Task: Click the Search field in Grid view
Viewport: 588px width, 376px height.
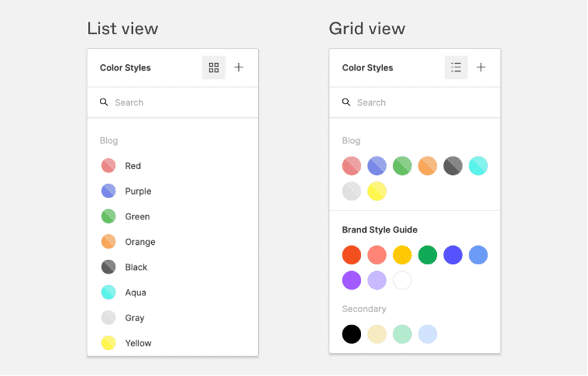Action: 394,102
